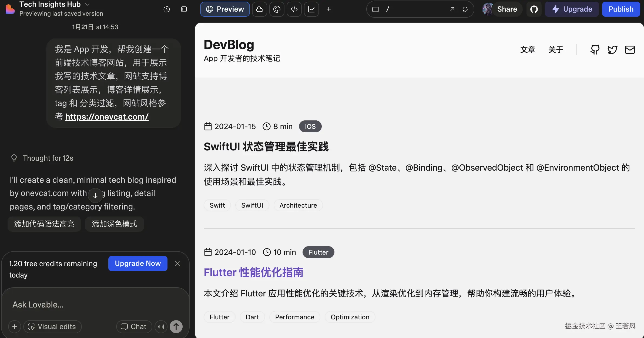Screen dimensions: 644x338
Task: Toggle Visual edits mode
Action: pos(52,327)
